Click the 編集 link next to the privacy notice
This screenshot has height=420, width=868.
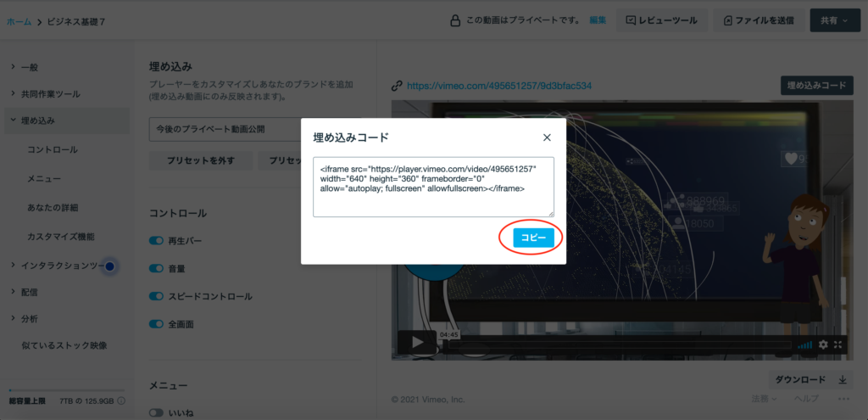pyautogui.click(x=598, y=20)
